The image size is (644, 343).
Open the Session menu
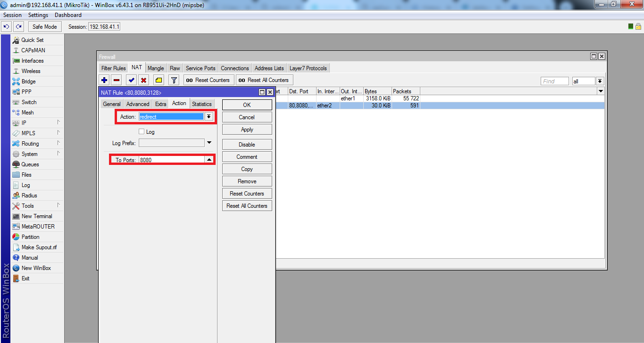coord(13,15)
